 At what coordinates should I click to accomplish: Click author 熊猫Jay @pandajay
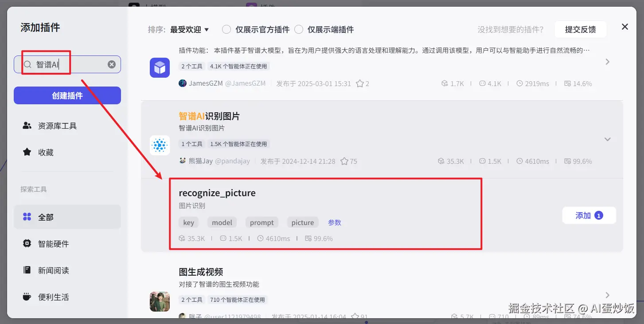tap(220, 161)
